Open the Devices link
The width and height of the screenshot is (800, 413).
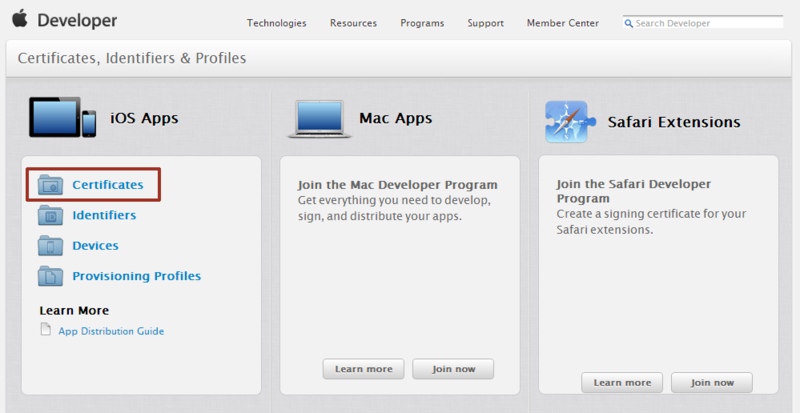coord(95,246)
